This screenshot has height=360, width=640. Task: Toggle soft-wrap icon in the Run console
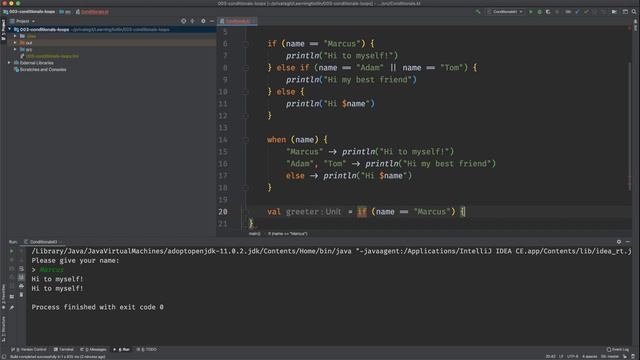tap(21, 269)
